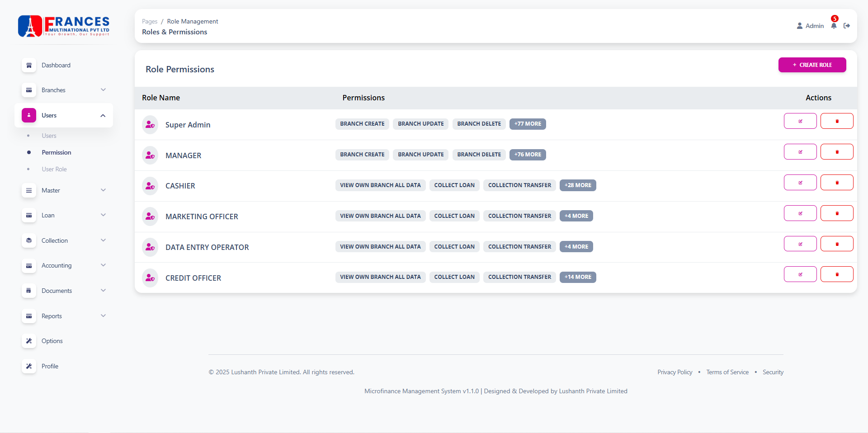Expand the Branches sidebar menu
This screenshot has height=433, width=868.
(103, 90)
